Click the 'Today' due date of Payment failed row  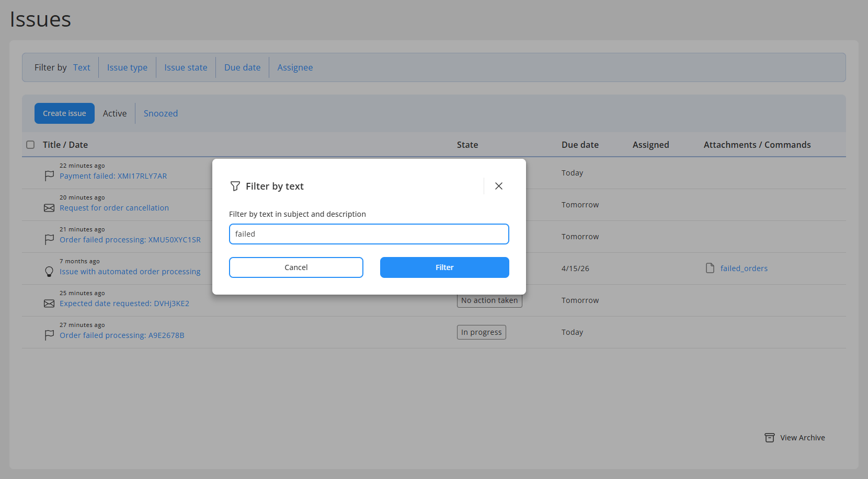(x=572, y=173)
